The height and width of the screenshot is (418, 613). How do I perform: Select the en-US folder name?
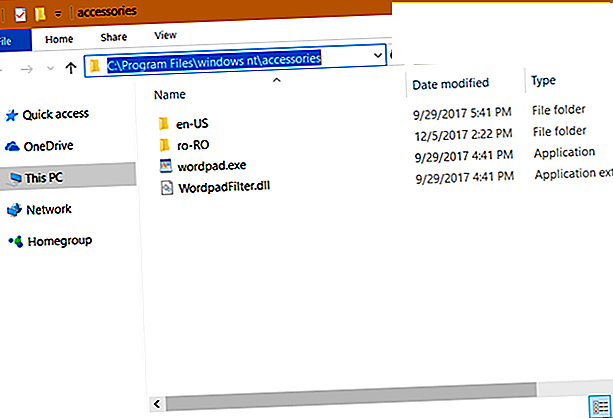pos(192,124)
